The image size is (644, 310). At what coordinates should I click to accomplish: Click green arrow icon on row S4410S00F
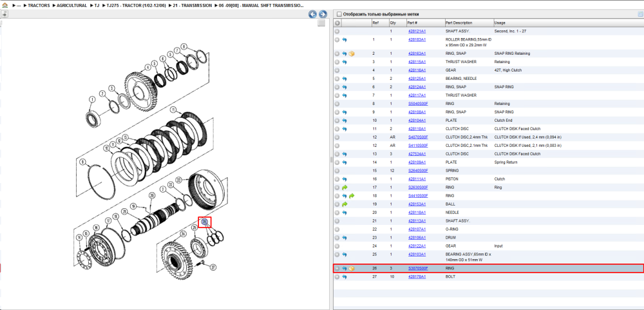(x=352, y=196)
